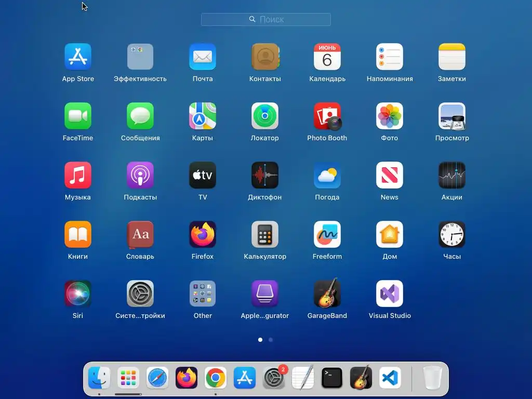Open App Store from the Dock
Image resolution: width=532 pixels, height=399 pixels.
coord(245,378)
